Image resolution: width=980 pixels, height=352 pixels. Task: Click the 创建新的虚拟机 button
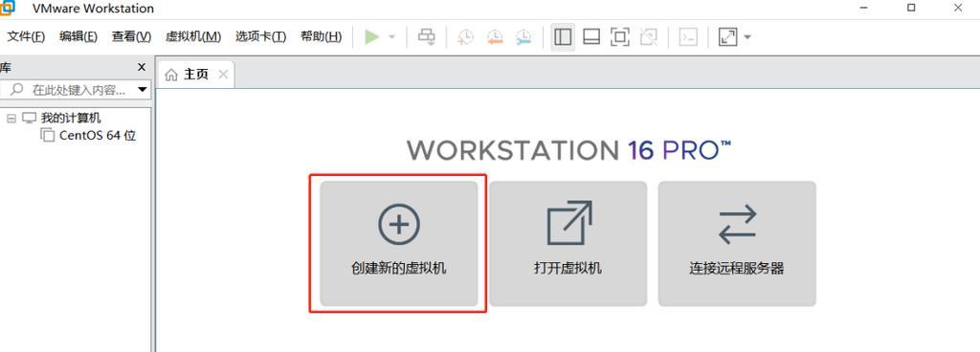click(x=399, y=243)
